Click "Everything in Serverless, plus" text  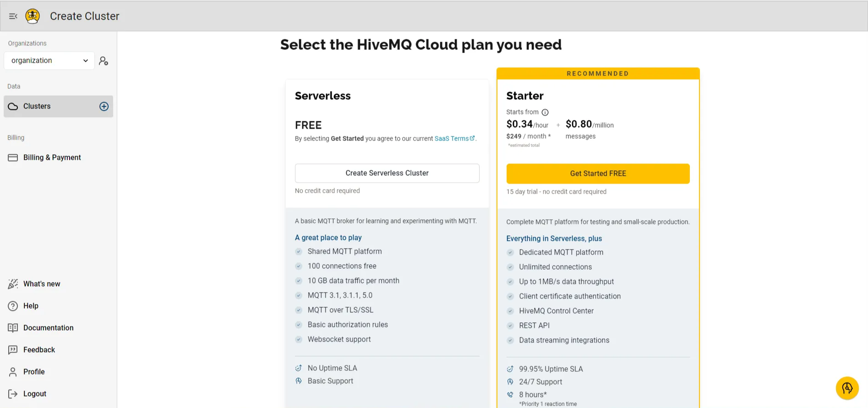pos(554,239)
